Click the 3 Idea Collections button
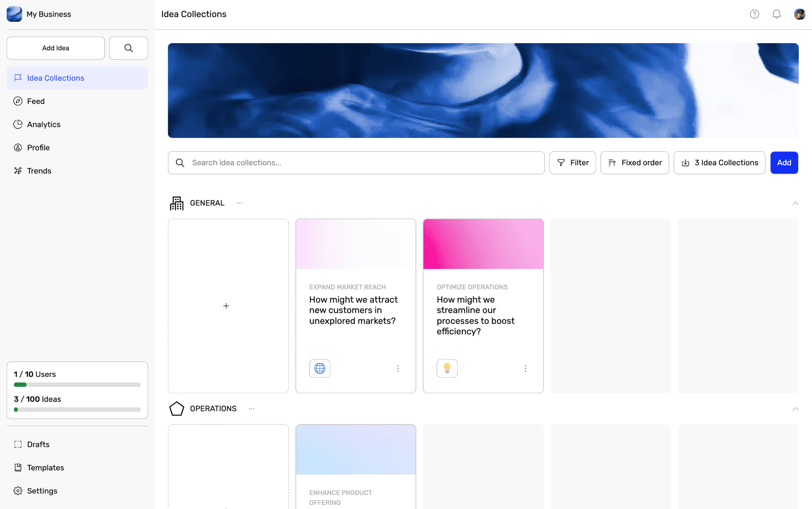Image resolution: width=812 pixels, height=509 pixels. click(719, 163)
